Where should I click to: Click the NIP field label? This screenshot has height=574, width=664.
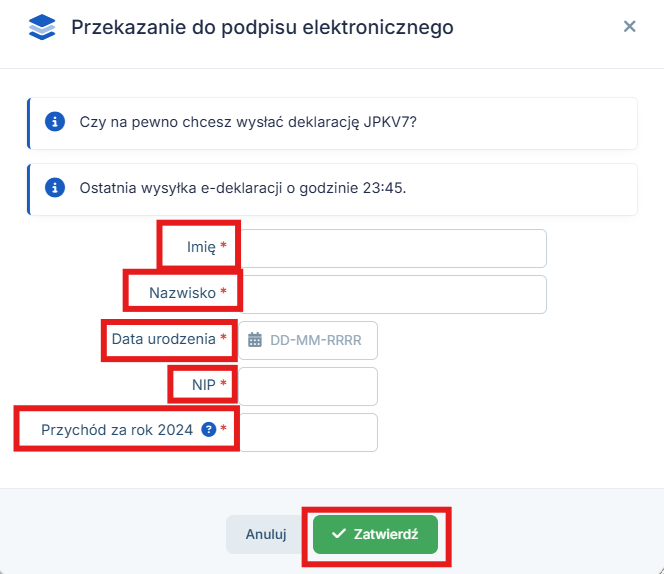click(x=204, y=385)
